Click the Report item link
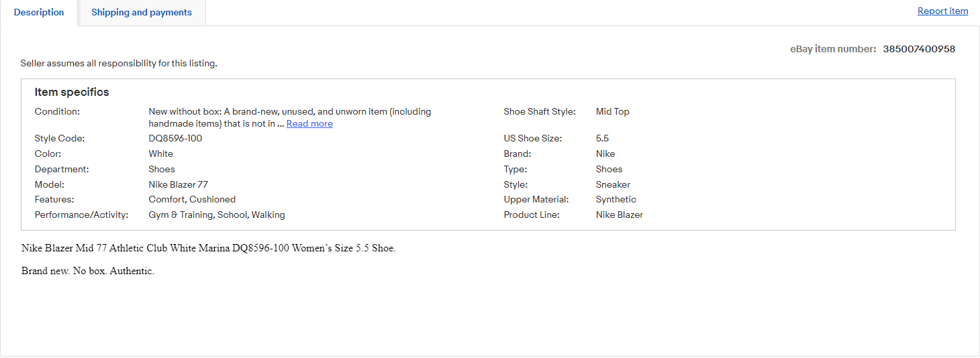The width and height of the screenshot is (980, 358). point(942,11)
